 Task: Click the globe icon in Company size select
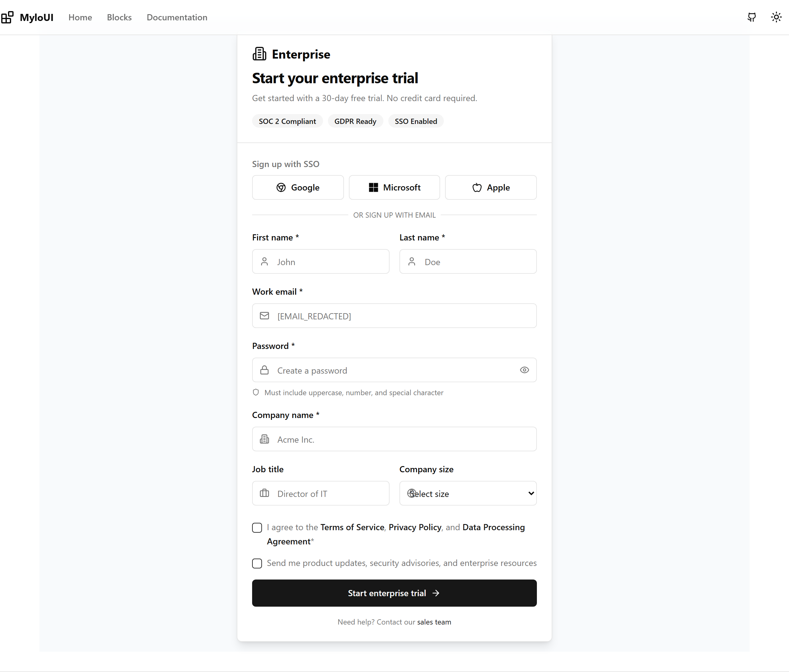click(412, 493)
